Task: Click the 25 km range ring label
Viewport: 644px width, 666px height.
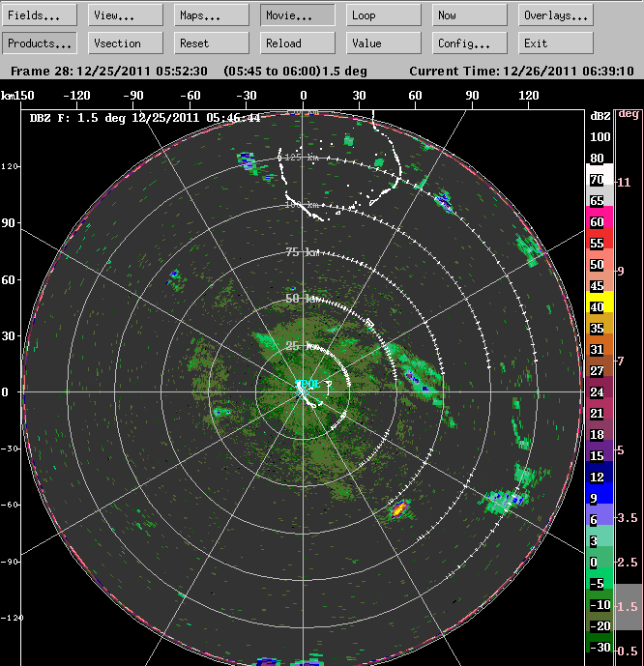Action: pos(302,346)
